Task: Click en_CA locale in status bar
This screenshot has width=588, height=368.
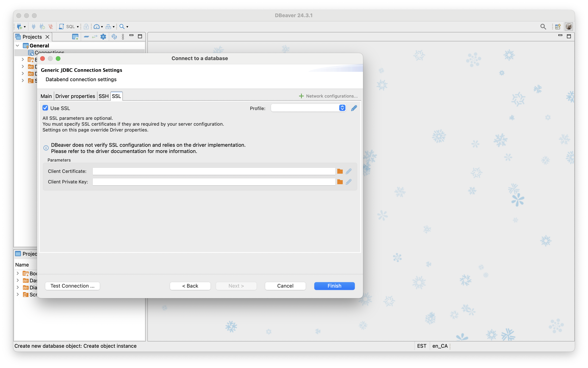Action: 440,346
